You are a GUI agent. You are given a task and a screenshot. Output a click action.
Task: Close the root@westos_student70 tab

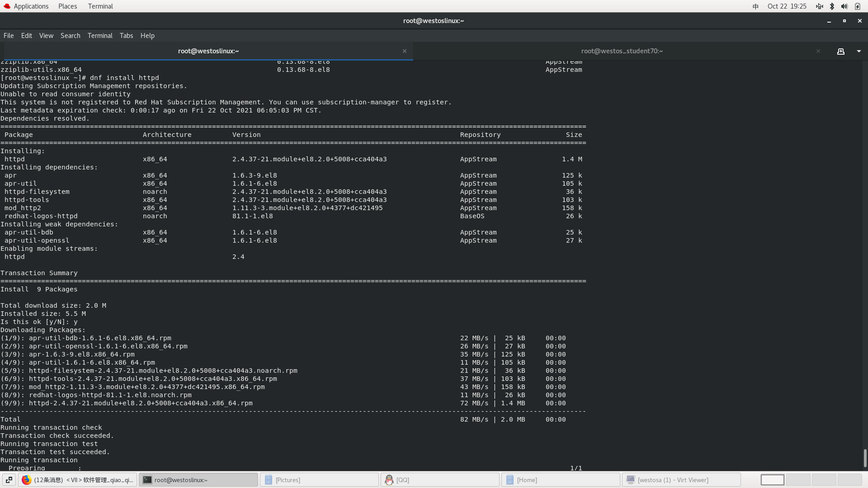point(818,51)
